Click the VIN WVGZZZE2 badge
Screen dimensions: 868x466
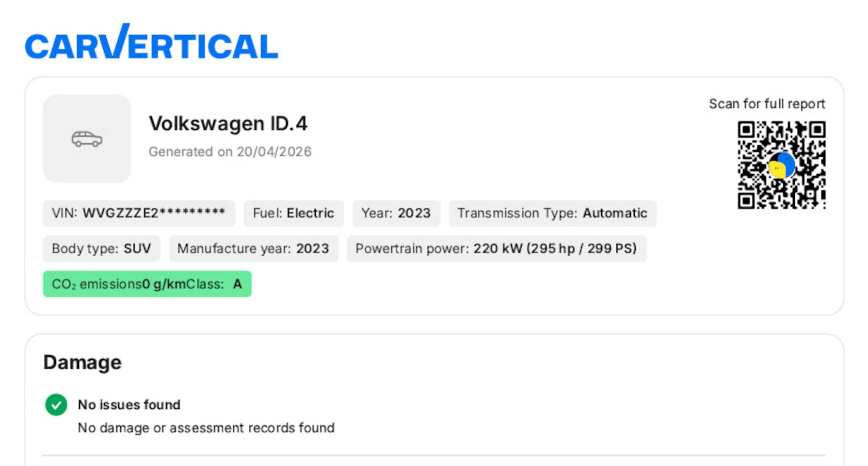(x=139, y=213)
